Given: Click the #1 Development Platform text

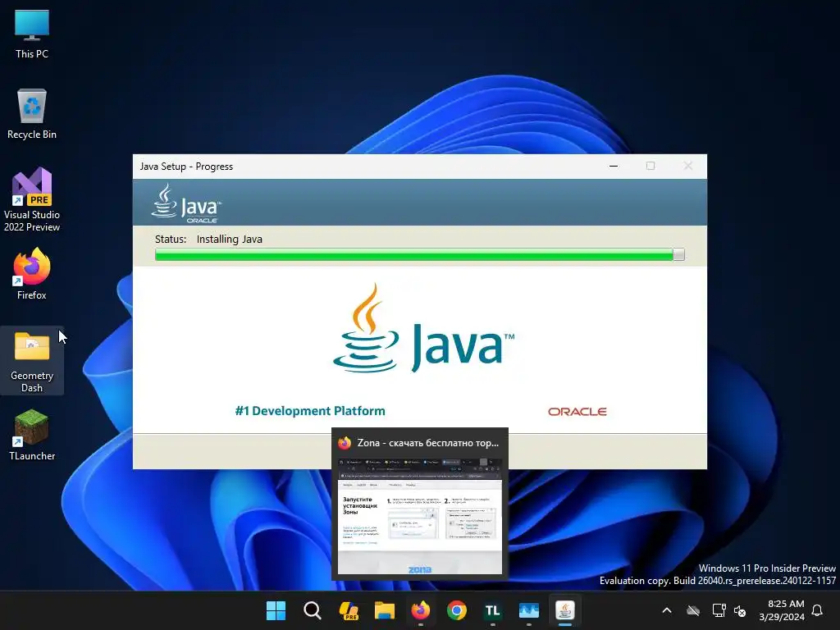Looking at the screenshot, I should tap(310, 411).
